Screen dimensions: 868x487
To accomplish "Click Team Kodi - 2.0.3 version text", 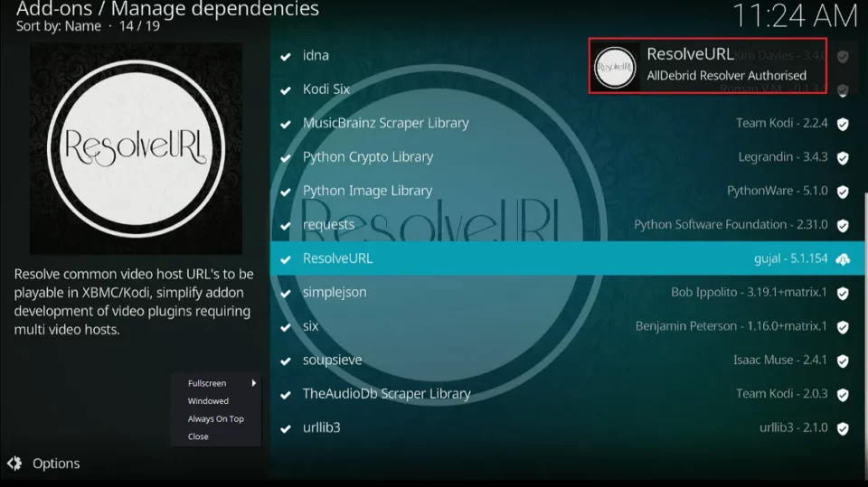I will point(781,394).
